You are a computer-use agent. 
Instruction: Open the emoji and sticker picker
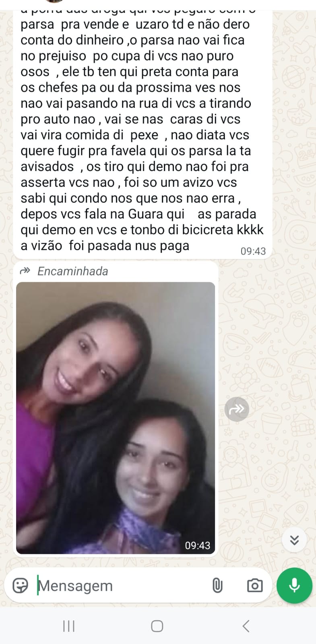pyautogui.click(x=20, y=585)
